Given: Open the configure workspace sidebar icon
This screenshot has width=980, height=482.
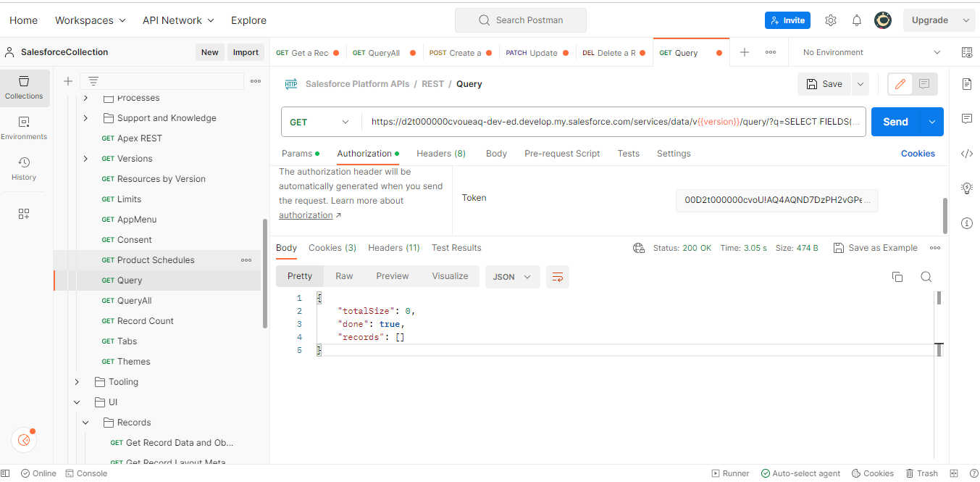Looking at the screenshot, I should [x=24, y=214].
